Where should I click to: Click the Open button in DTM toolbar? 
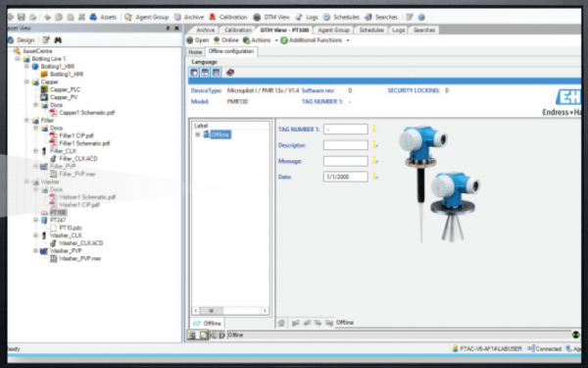(x=198, y=40)
